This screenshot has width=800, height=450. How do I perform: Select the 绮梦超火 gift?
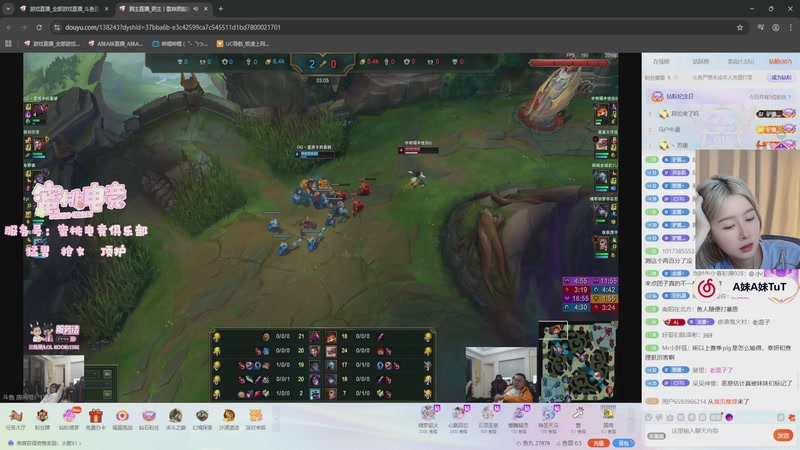(428, 419)
